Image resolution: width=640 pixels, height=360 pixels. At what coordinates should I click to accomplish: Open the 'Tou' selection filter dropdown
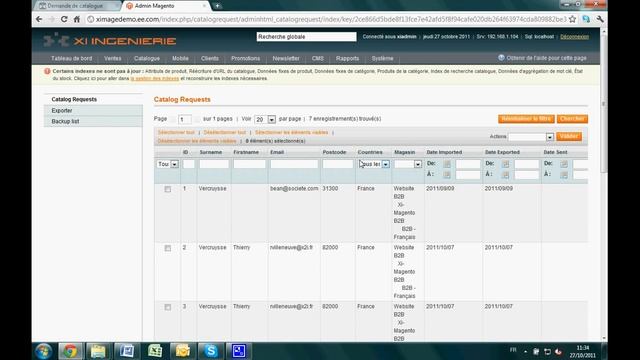click(x=168, y=164)
